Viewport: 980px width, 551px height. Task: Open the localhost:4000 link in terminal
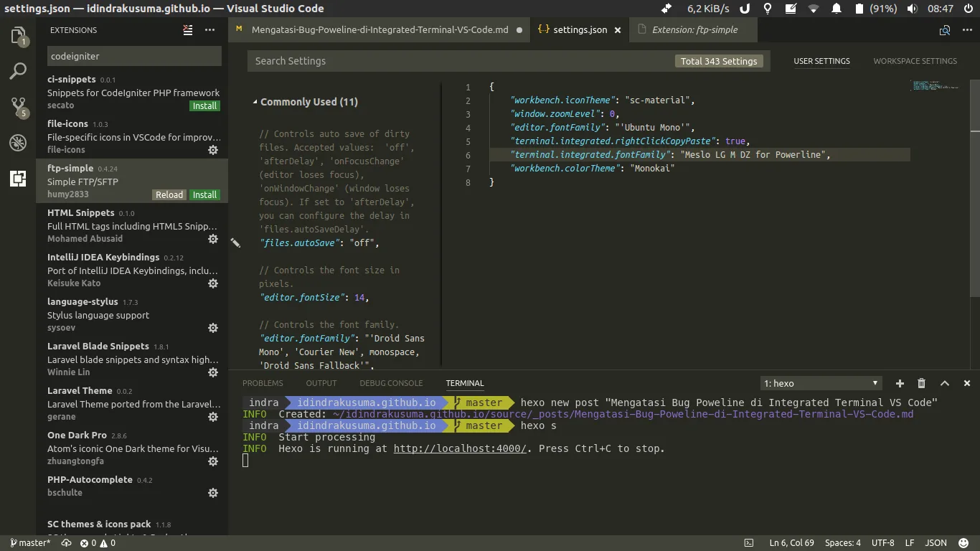pyautogui.click(x=460, y=448)
